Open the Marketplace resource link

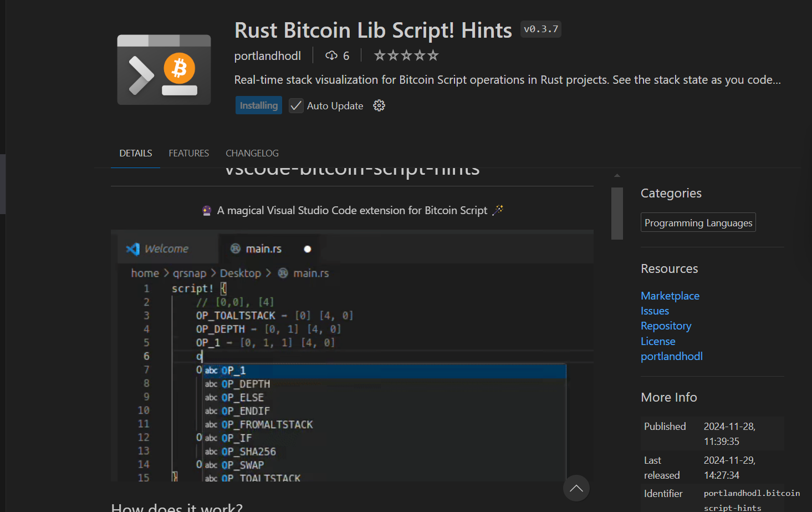coord(670,296)
